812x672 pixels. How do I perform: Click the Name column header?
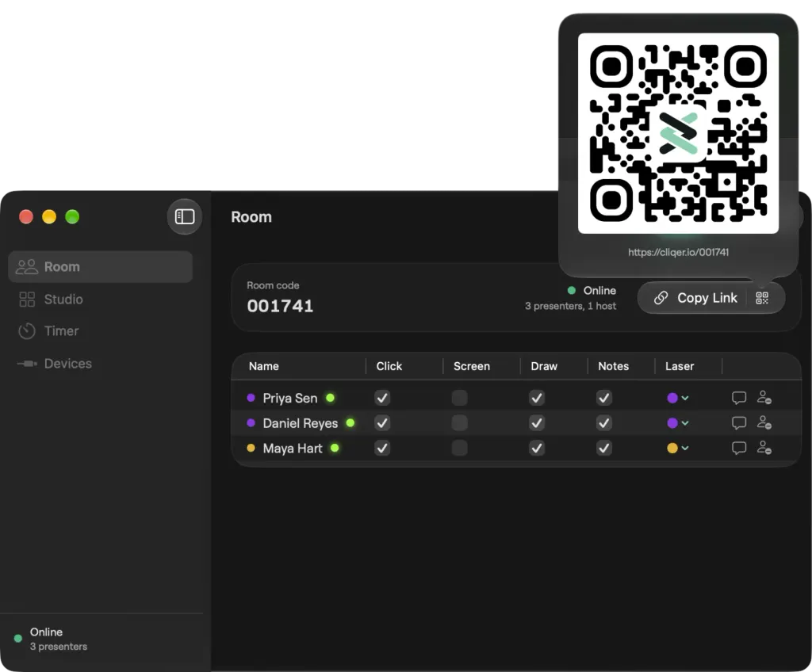tap(263, 366)
